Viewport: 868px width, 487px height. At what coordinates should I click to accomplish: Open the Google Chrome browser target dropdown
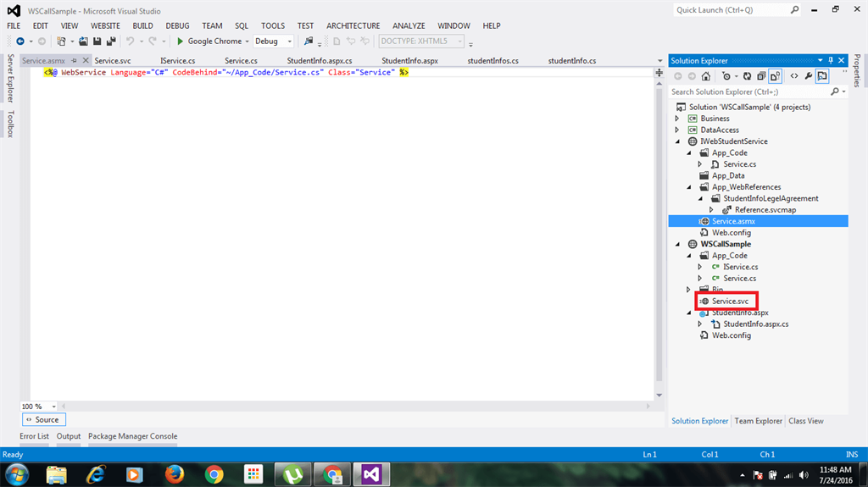[x=247, y=42]
